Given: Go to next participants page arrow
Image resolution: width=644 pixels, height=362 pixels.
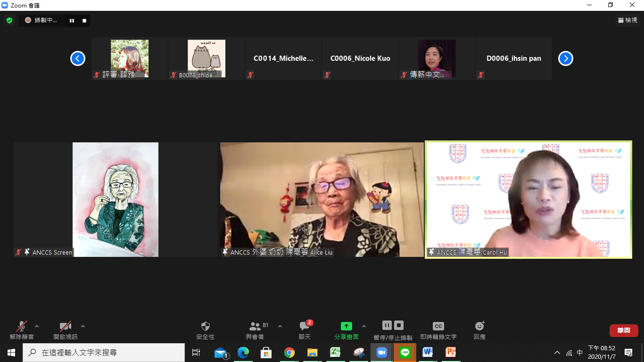Looking at the screenshot, I should coord(565,58).
